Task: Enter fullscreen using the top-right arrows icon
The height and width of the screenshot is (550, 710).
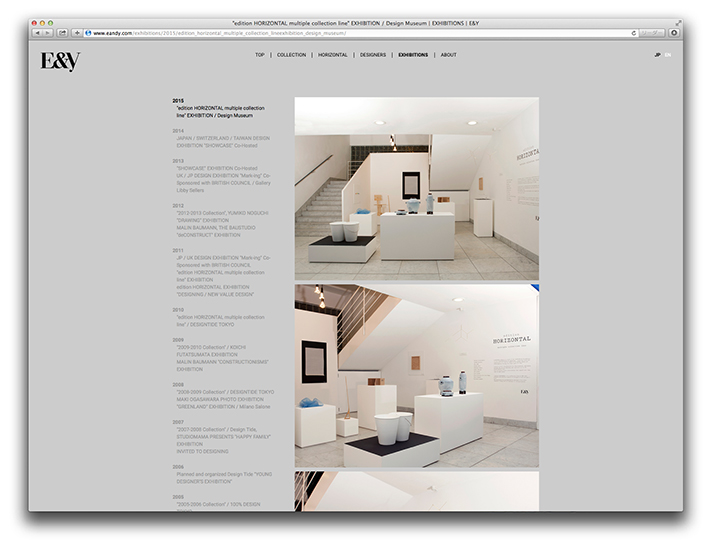Action: [679, 21]
